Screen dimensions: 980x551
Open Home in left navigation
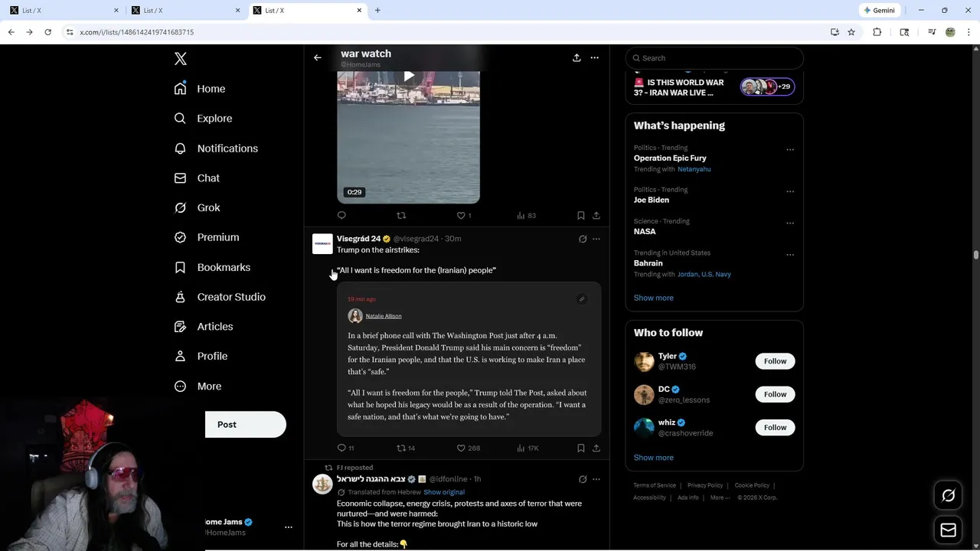coord(200,89)
